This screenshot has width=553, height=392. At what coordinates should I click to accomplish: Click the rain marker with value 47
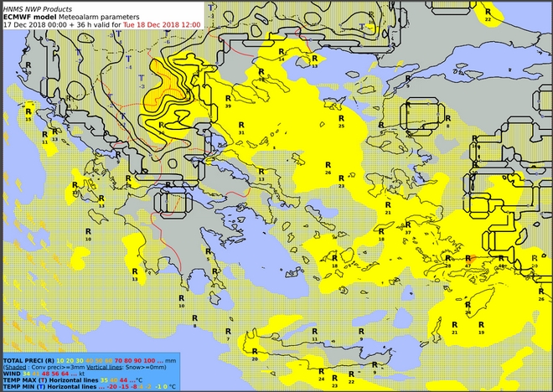point(468,260)
